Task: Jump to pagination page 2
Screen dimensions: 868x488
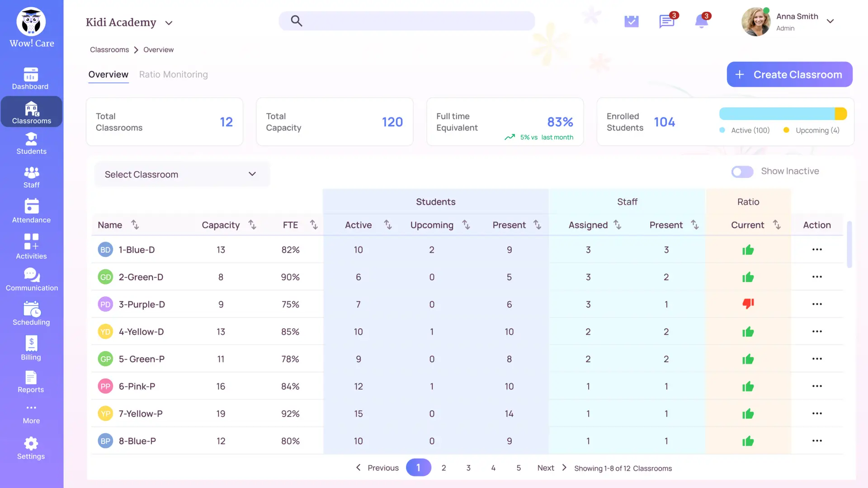Action: [x=444, y=468]
